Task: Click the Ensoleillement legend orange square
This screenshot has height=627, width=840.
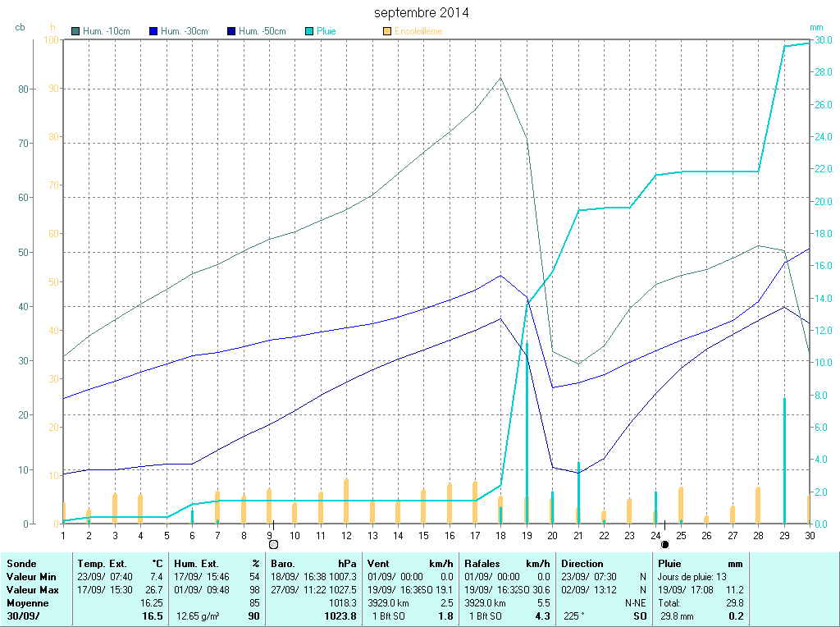Action: 387,31
